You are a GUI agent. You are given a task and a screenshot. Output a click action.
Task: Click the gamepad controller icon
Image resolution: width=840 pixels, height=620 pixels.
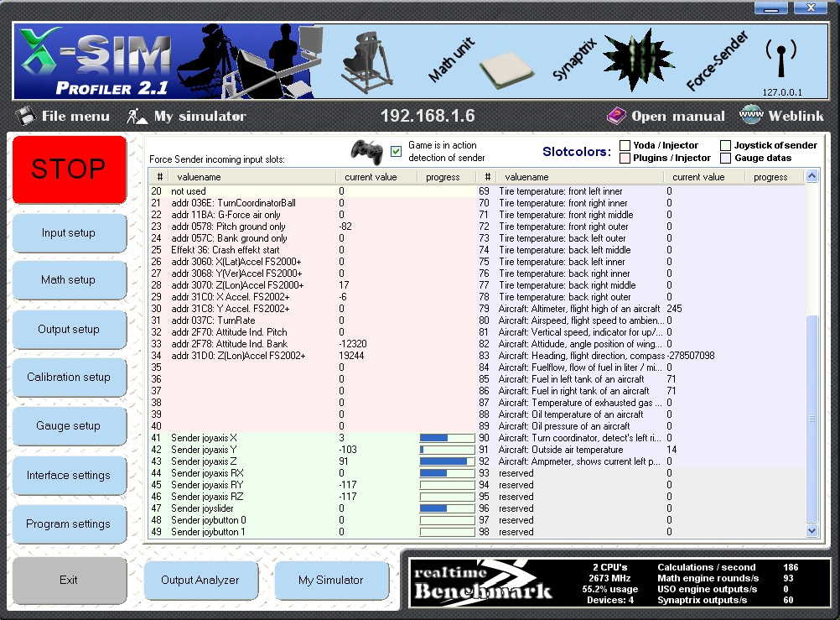click(367, 152)
